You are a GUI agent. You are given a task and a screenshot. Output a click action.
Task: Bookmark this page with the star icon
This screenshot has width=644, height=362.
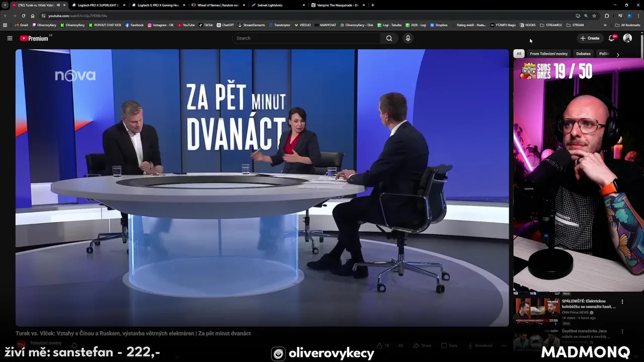[594, 16]
